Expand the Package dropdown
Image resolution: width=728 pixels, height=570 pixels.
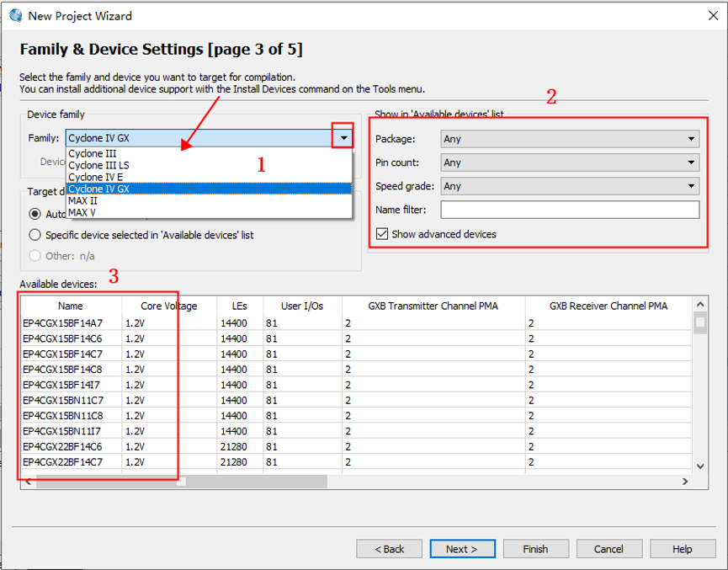(570, 139)
